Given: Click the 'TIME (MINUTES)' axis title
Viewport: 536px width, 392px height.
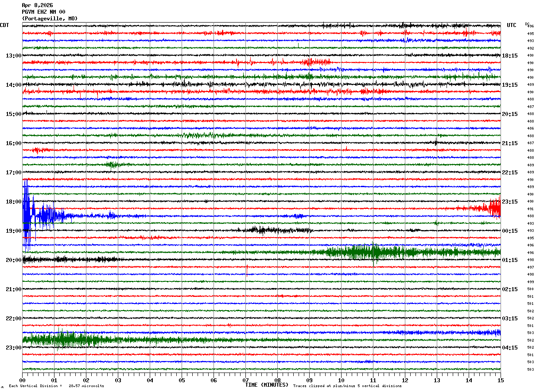Looking at the screenshot, I should [267, 385].
